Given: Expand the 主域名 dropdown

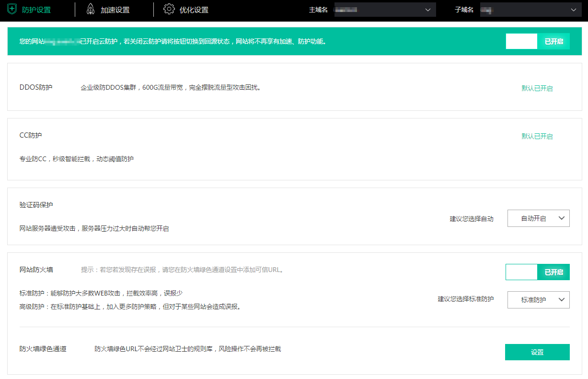Looking at the screenshot, I should click(x=385, y=10).
